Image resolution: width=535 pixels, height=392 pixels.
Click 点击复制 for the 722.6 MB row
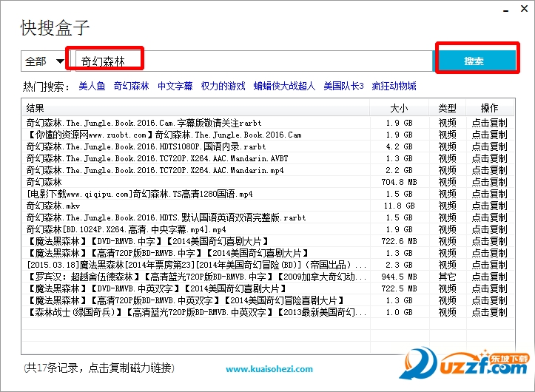coord(490,241)
